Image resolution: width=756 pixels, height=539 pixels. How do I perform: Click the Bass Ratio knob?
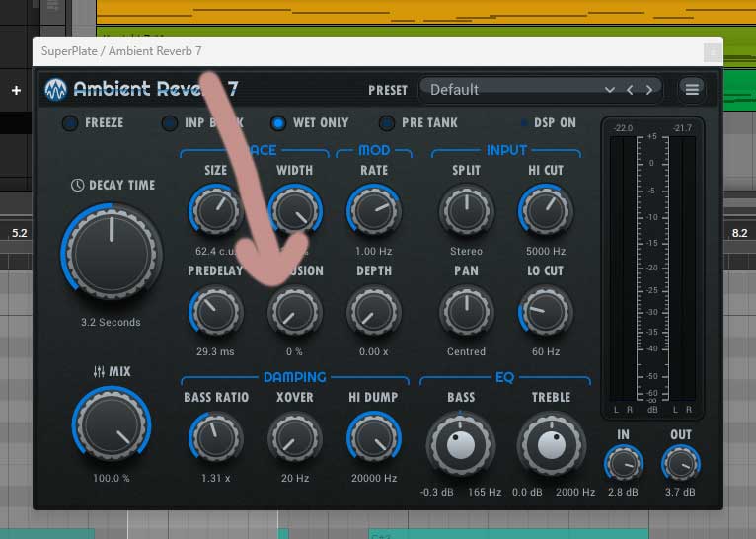coord(215,437)
